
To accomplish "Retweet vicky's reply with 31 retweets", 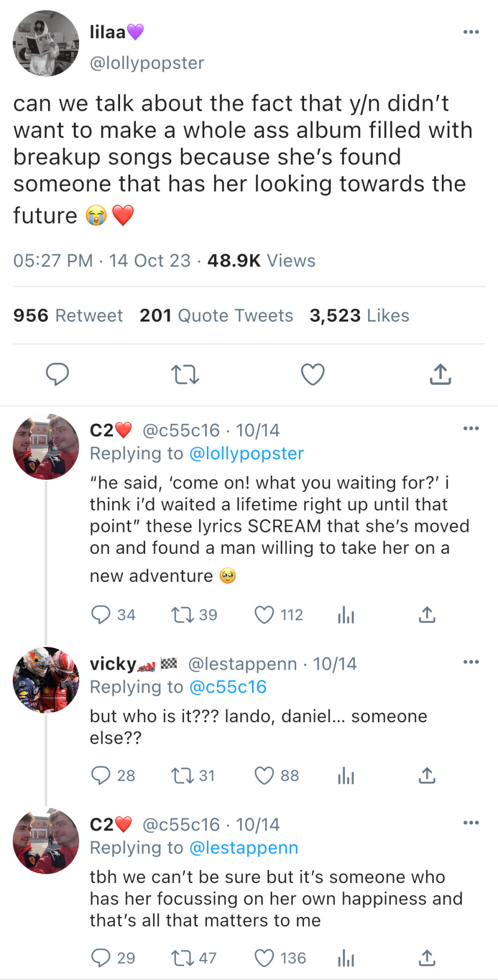I will pos(182,775).
